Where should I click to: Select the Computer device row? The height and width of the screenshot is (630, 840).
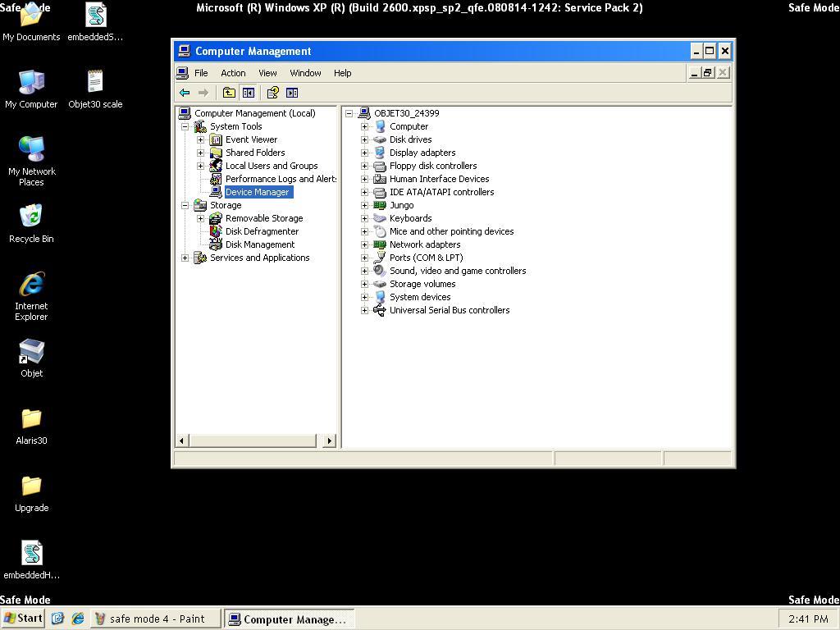point(409,126)
